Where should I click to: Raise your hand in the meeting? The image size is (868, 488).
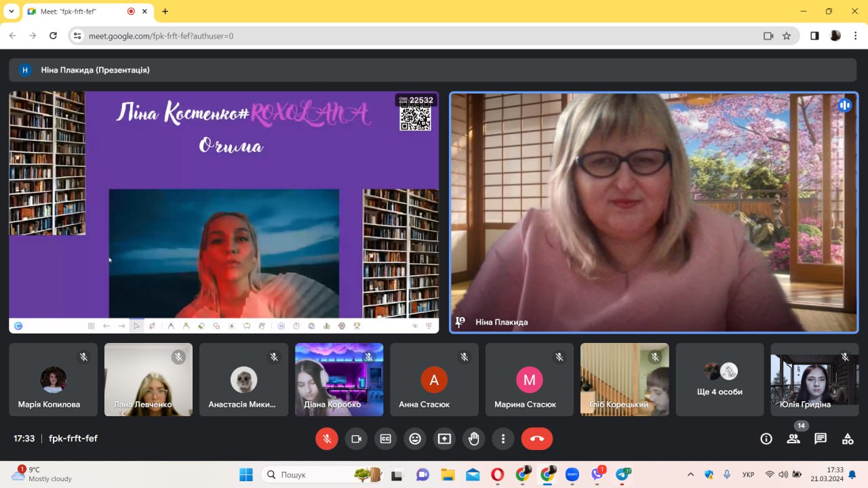point(474,439)
